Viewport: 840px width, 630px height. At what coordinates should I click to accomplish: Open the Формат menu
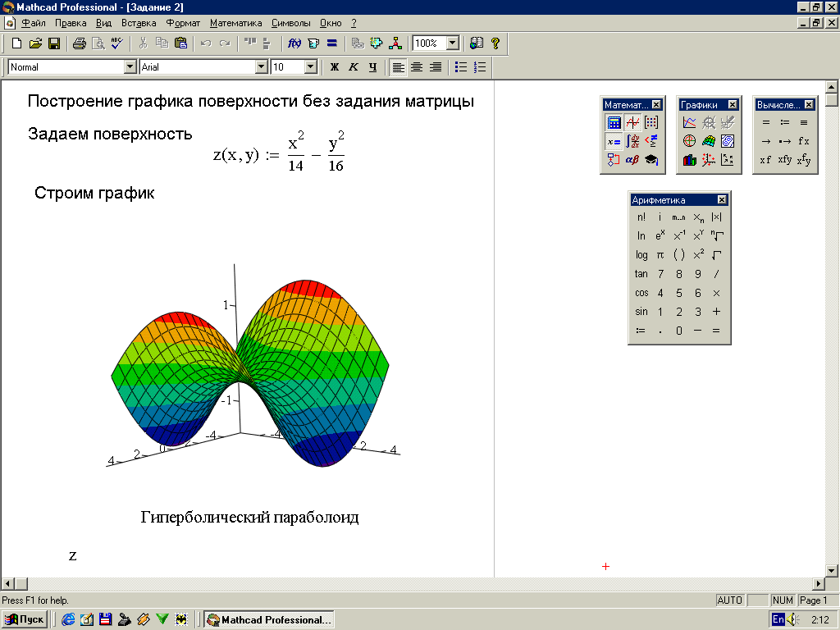(x=183, y=23)
